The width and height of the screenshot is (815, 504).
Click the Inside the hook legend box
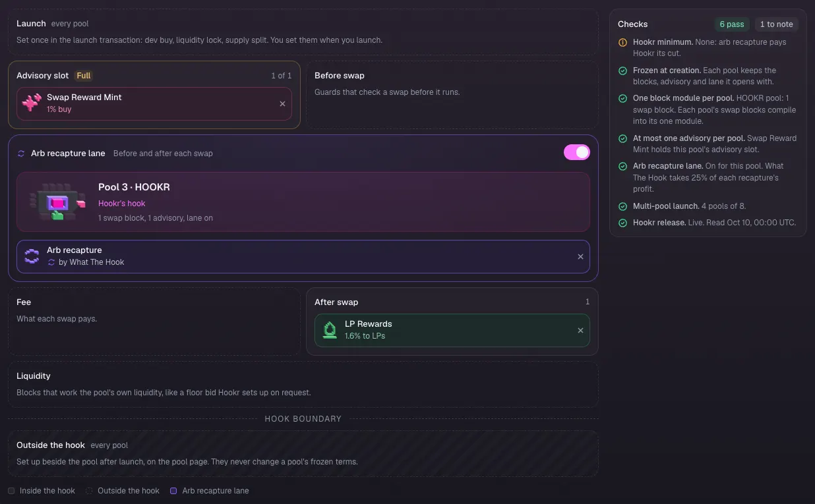tap(11, 491)
